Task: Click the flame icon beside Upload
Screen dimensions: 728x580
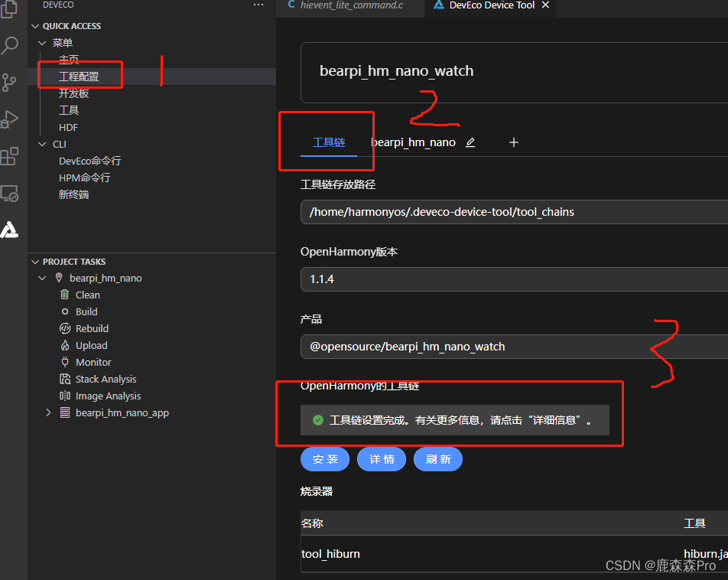Action: pos(65,345)
